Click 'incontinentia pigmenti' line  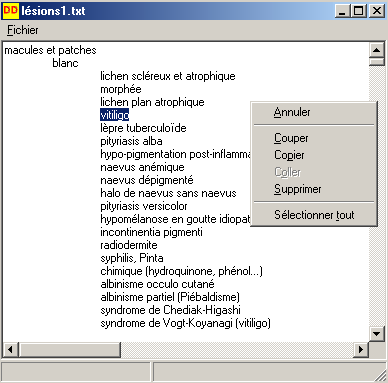coord(151,232)
